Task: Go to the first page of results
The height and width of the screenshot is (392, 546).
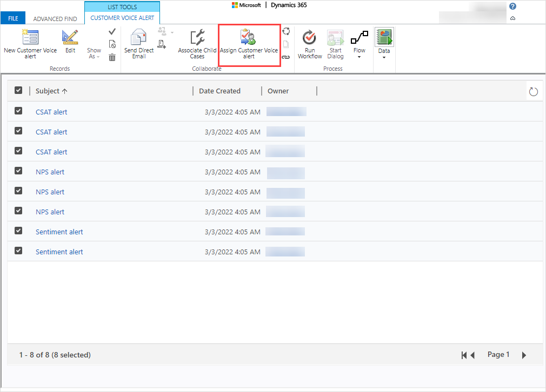Action: pos(464,355)
